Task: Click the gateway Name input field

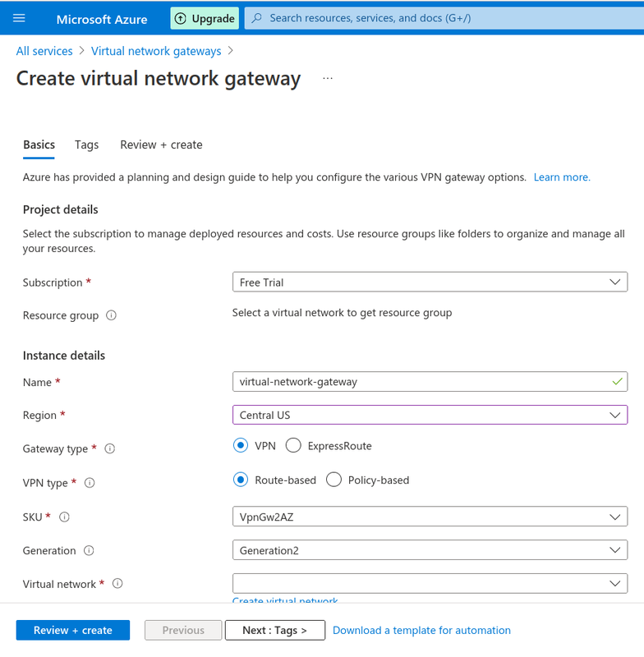Action: [x=430, y=382]
